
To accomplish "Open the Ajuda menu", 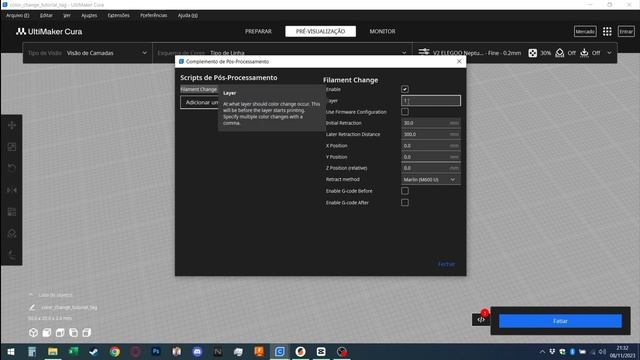I will 188,16.
